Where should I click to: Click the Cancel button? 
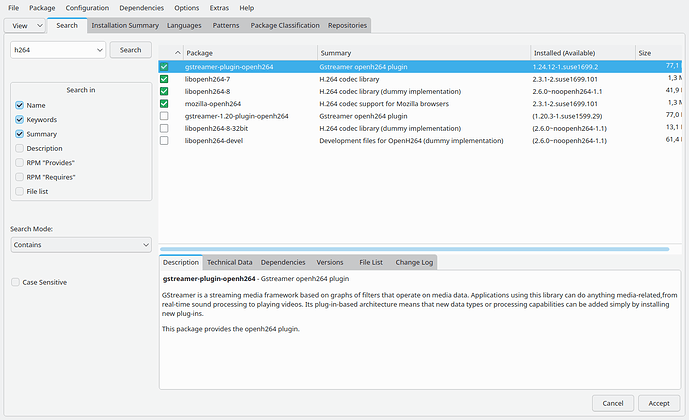613,403
